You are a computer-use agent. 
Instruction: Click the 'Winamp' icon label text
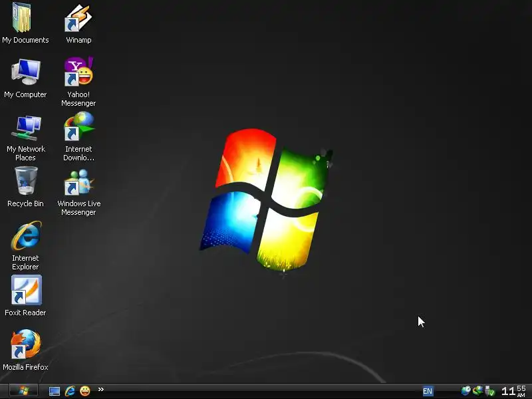click(x=78, y=40)
